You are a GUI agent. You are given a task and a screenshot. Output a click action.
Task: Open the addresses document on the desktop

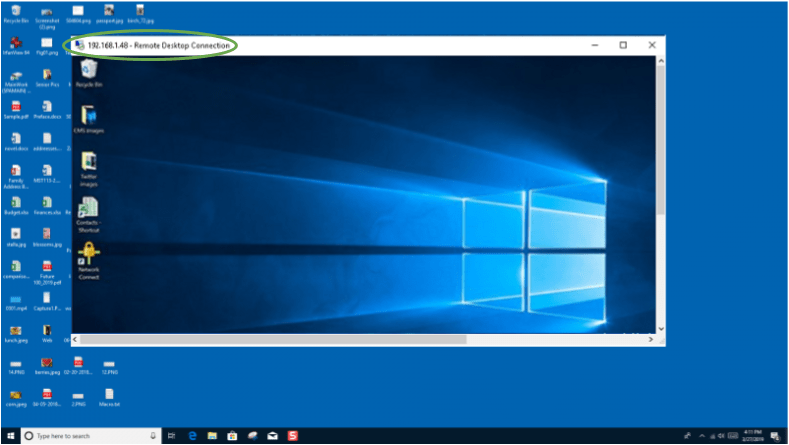(x=47, y=142)
